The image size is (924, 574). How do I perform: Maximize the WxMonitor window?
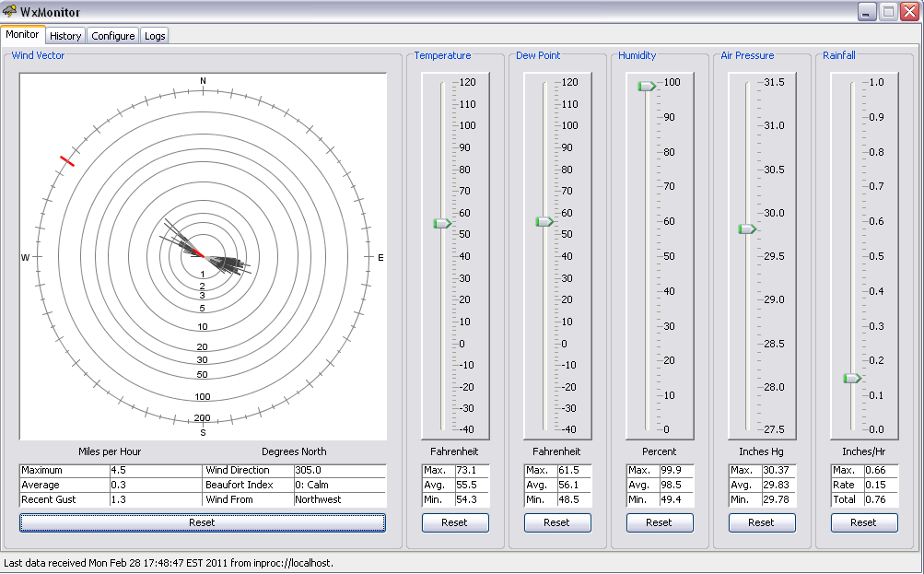pyautogui.click(x=888, y=12)
